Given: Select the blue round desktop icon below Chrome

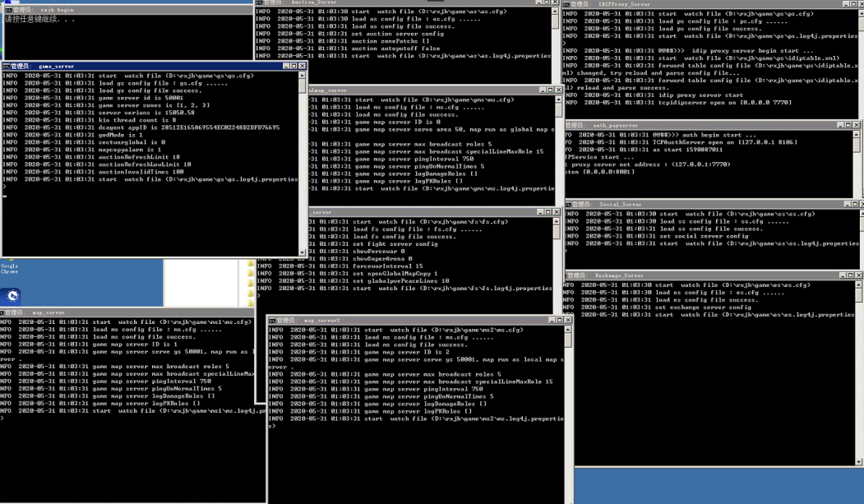Looking at the screenshot, I should 12,295.
